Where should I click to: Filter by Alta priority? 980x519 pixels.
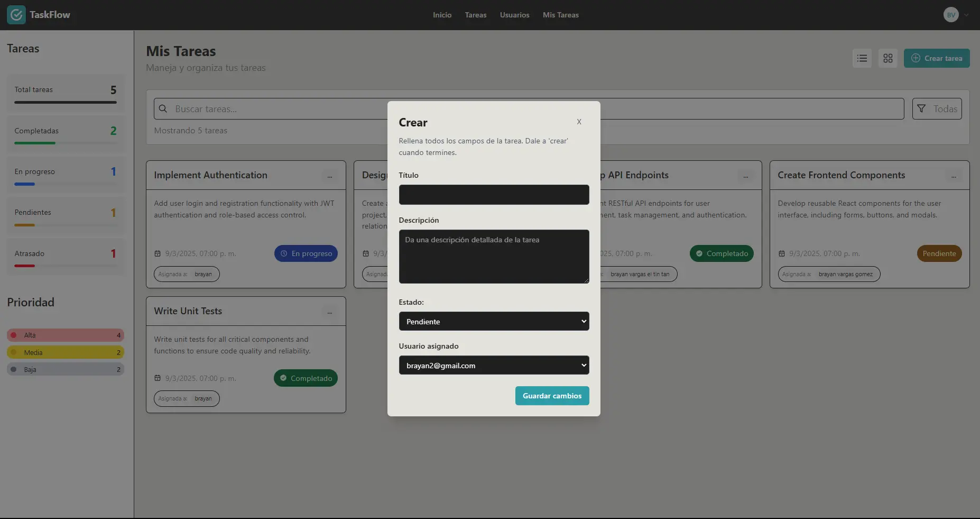coord(66,335)
